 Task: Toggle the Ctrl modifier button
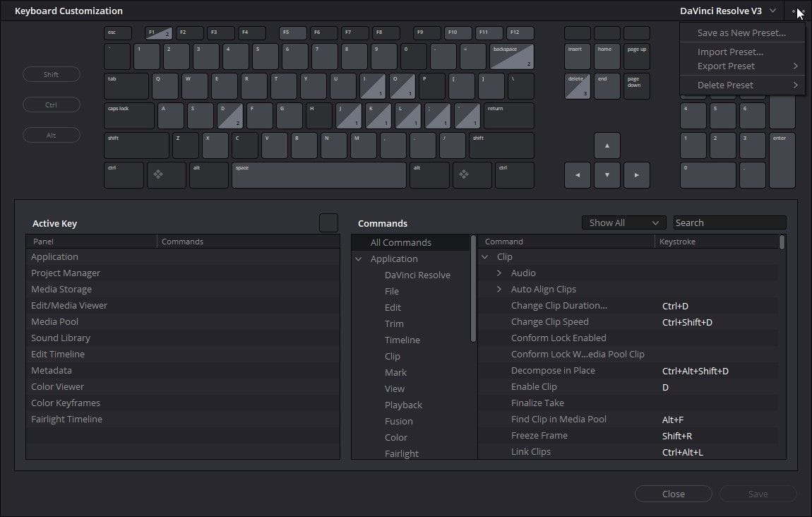point(52,105)
